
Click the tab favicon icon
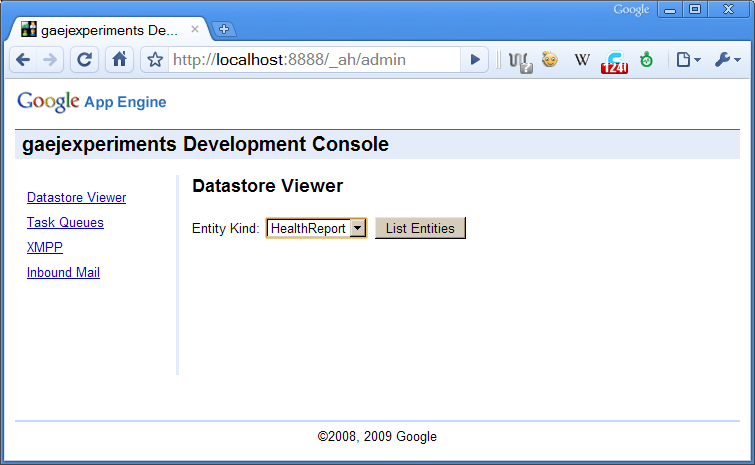pyautogui.click(x=29, y=29)
